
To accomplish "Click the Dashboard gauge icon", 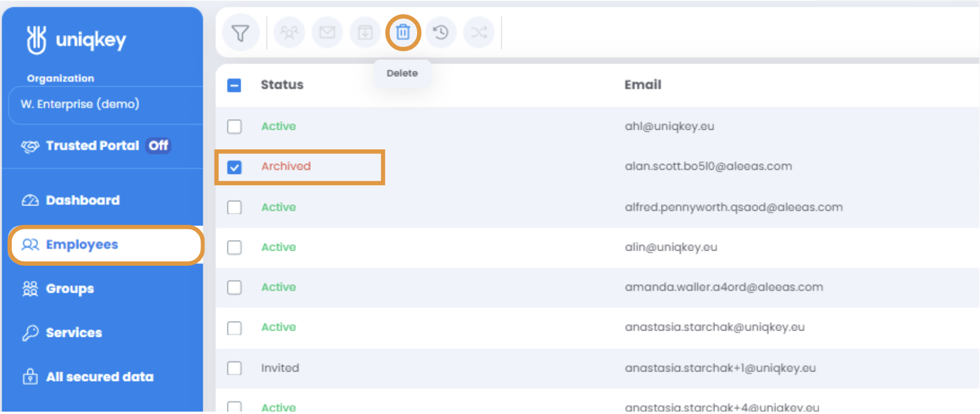I will [30, 200].
